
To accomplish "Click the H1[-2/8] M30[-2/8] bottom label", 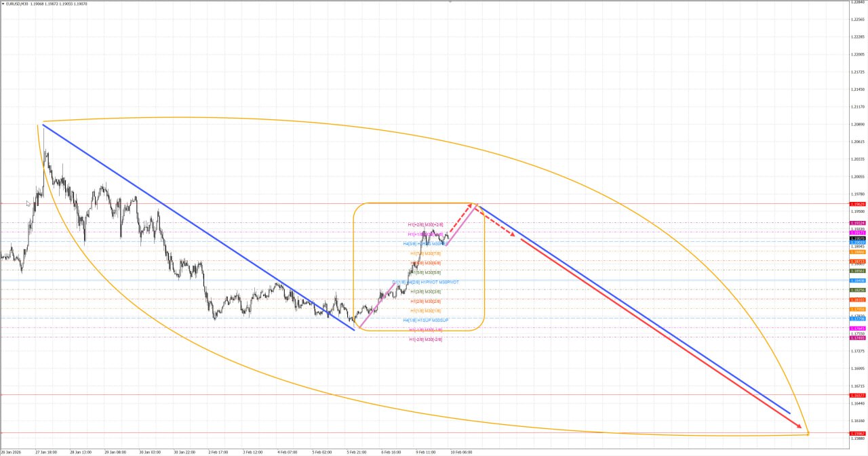I will (x=426, y=339).
